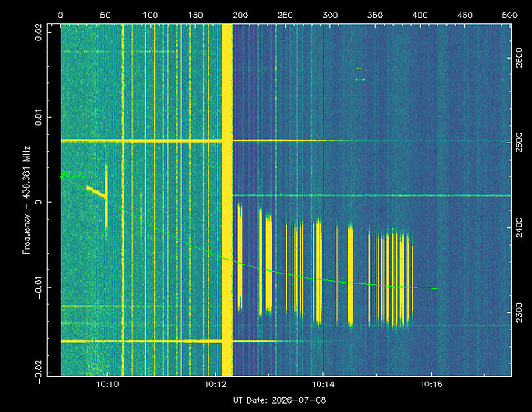The image size is (532, 412).
Task: Click the Frequency - 436.681 MHz axis title
Action: (26, 200)
